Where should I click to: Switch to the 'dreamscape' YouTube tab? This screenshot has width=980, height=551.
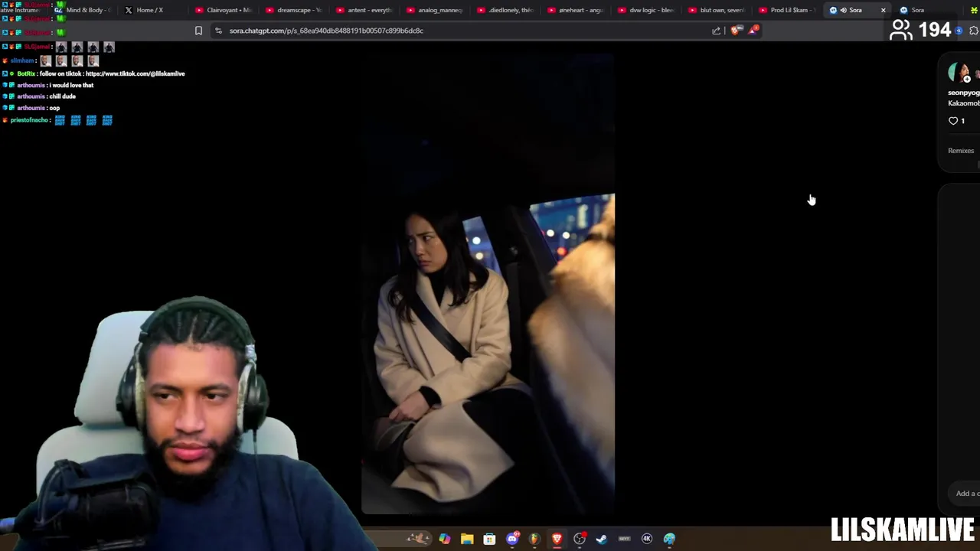tap(294, 10)
